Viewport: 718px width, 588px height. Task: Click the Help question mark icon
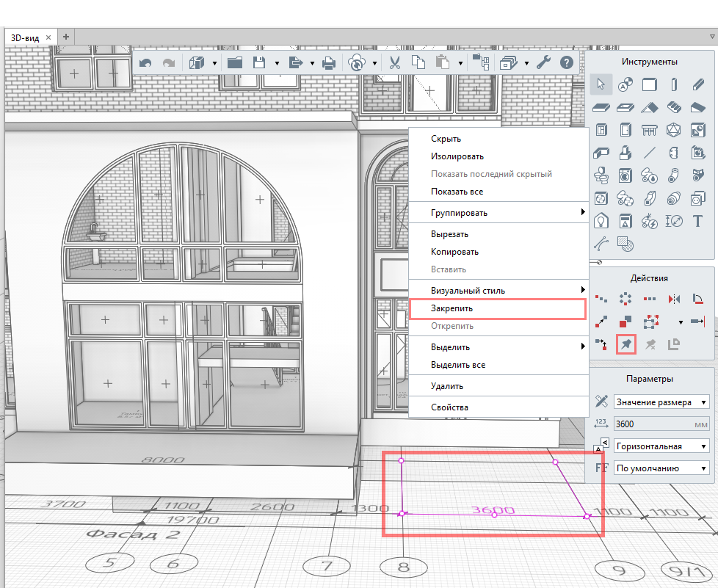tap(566, 63)
